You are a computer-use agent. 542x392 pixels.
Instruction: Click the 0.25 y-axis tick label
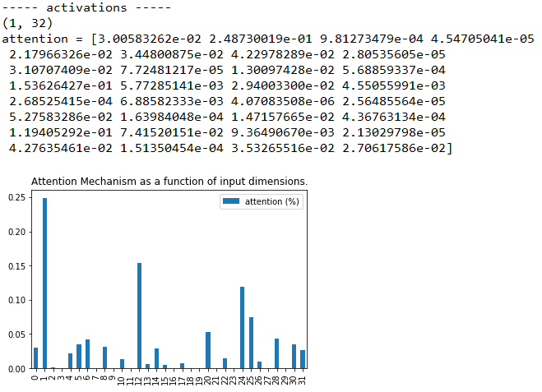(17, 197)
